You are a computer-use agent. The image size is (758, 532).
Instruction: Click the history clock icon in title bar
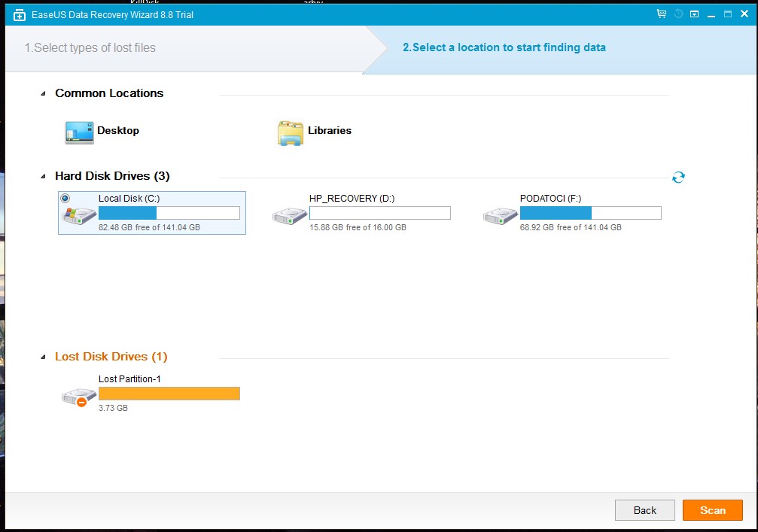(x=678, y=14)
